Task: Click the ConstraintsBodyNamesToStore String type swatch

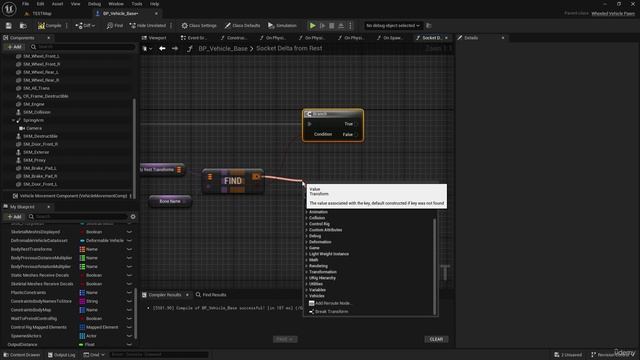Action: click(82, 301)
